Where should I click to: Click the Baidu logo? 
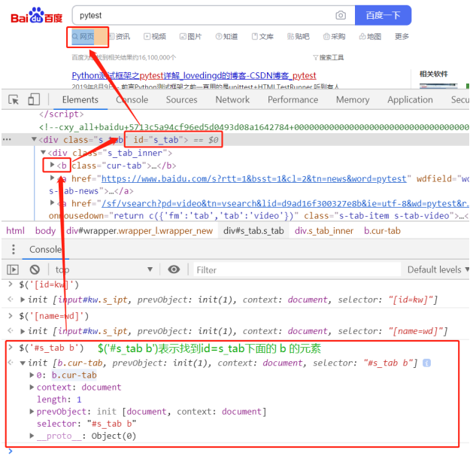click(36, 16)
